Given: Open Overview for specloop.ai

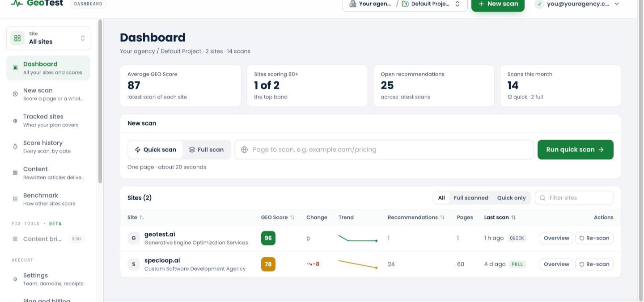Looking at the screenshot, I should (x=556, y=264).
